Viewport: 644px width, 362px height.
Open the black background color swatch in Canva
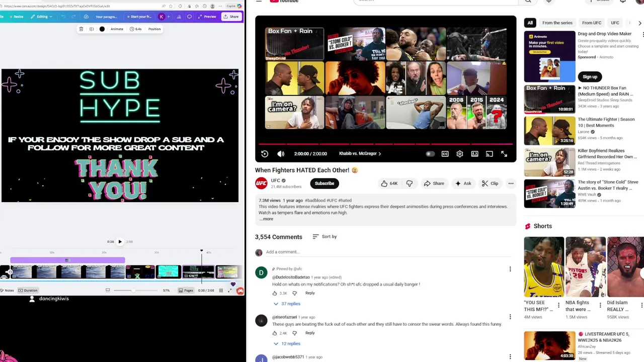pyautogui.click(x=102, y=29)
